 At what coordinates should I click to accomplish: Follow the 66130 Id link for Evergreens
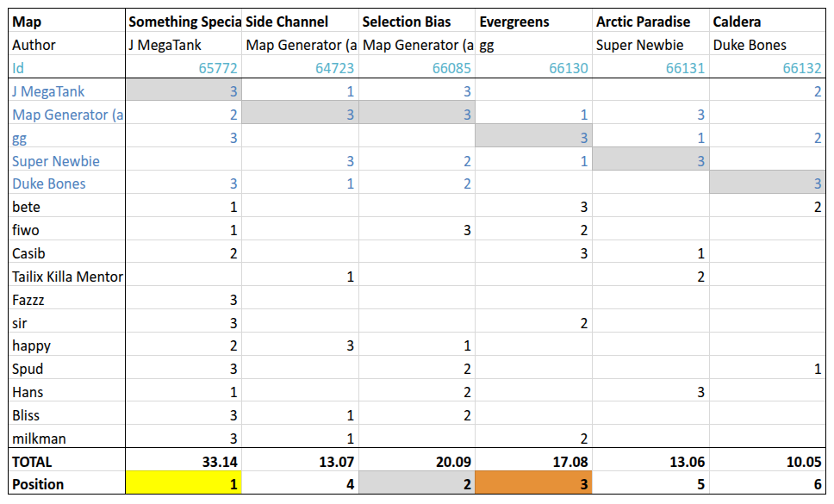(x=569, y=68)
